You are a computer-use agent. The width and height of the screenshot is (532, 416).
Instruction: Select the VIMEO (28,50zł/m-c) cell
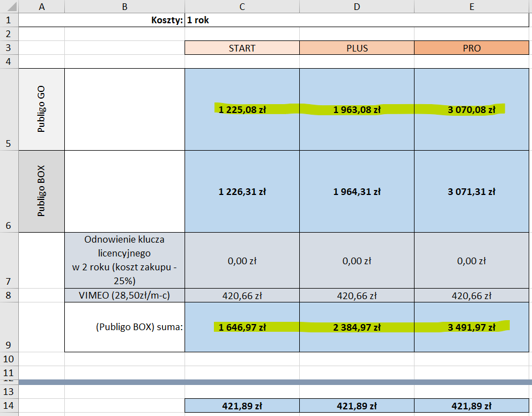point(125,295)
